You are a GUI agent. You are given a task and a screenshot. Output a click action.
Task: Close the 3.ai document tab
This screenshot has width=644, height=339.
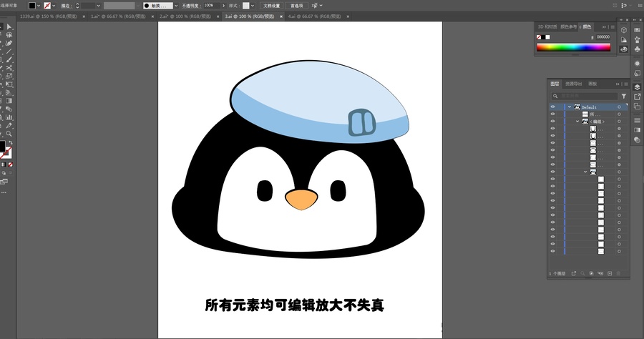click(x=281, y=16)
